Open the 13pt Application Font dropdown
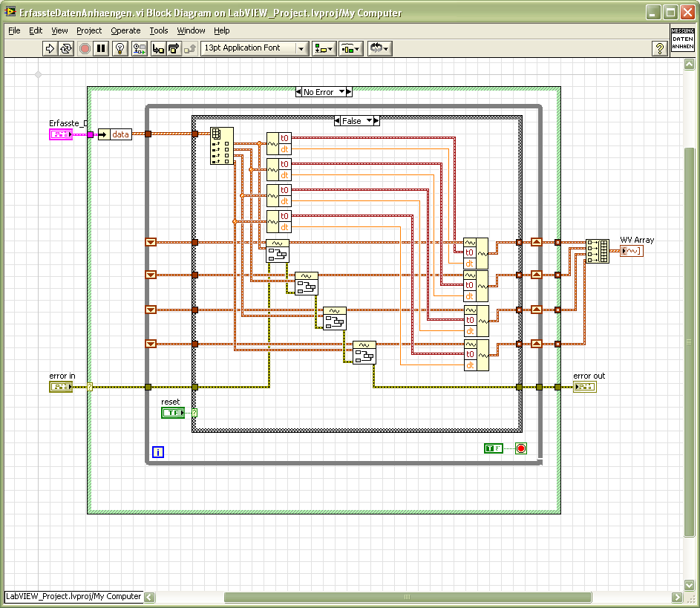700x608 pixels. (255, 48)
